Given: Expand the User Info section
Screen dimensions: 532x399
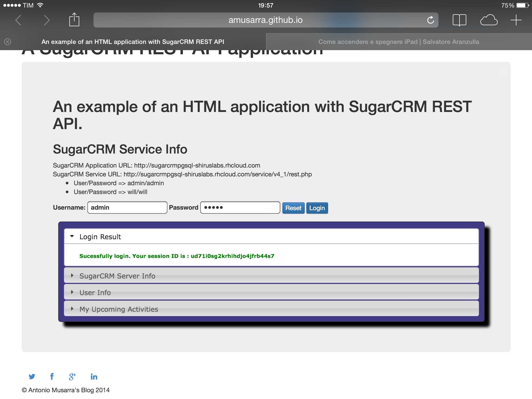Looking at the screenshot, I should pos(271,292).
